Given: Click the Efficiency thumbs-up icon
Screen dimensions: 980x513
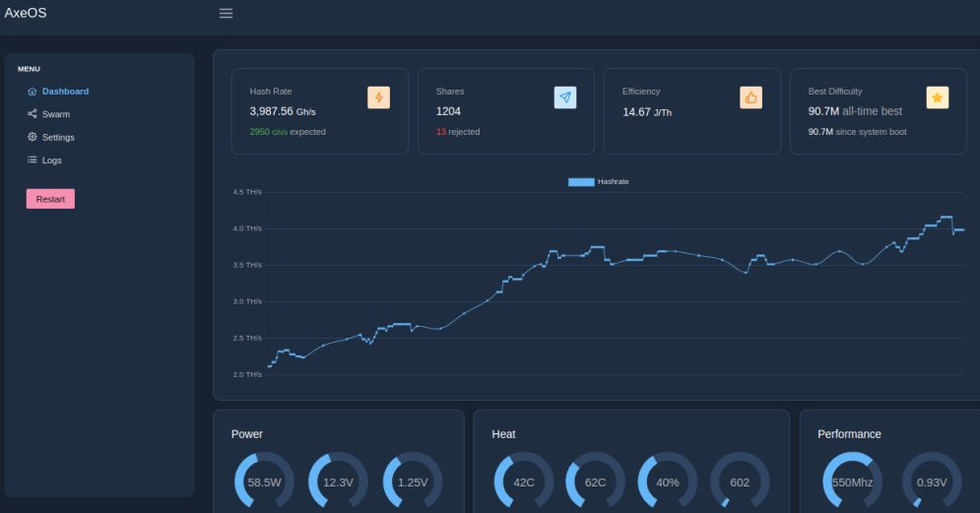Looking at the screenshot, I should [x=751, y=97].
